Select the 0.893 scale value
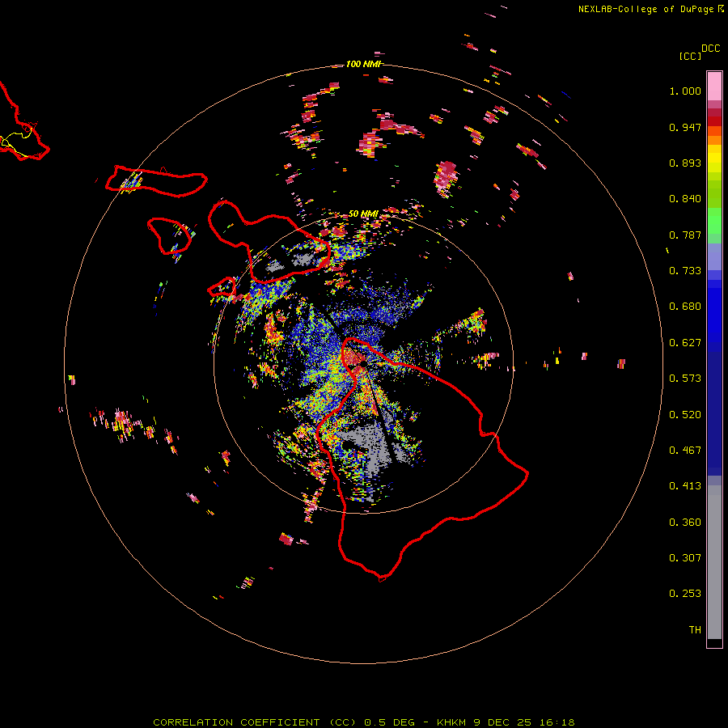The image size is (728, 728). tap(685, 163)
